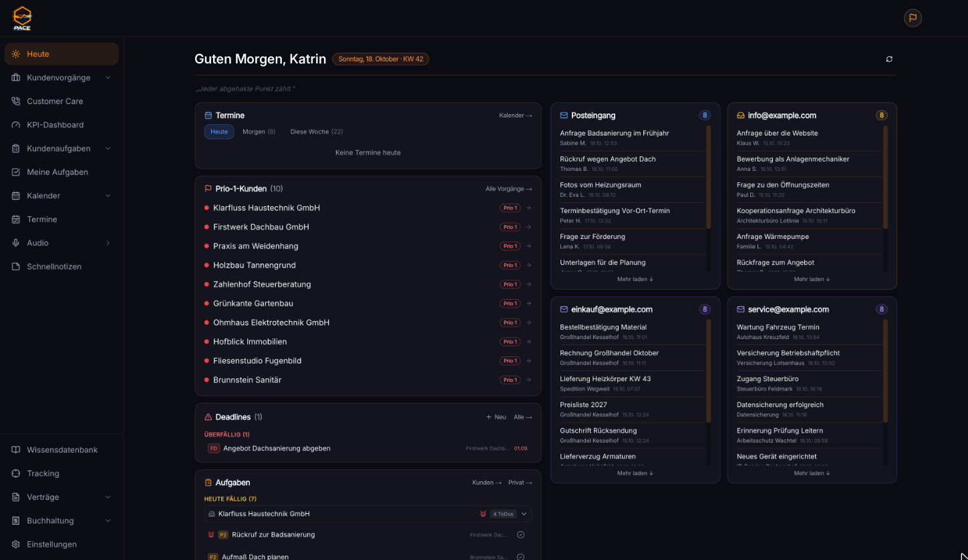Viewport: 968px width, 560px height.
Task: Open the email Rechnung Großhandel Oktober
Action: point(632,358)
